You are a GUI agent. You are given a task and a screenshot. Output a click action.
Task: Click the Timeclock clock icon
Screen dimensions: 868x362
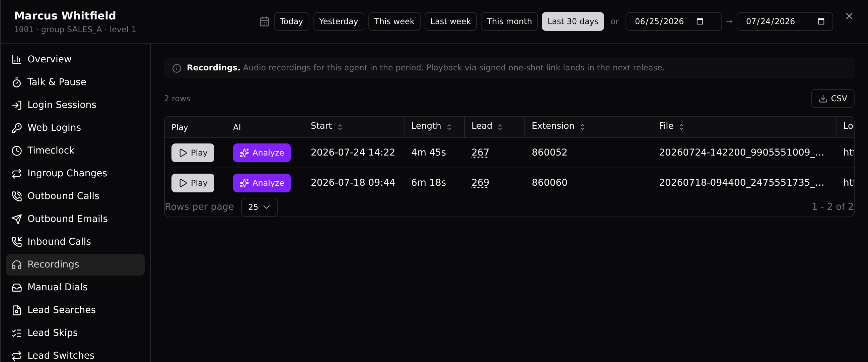(x=16, y=150)
